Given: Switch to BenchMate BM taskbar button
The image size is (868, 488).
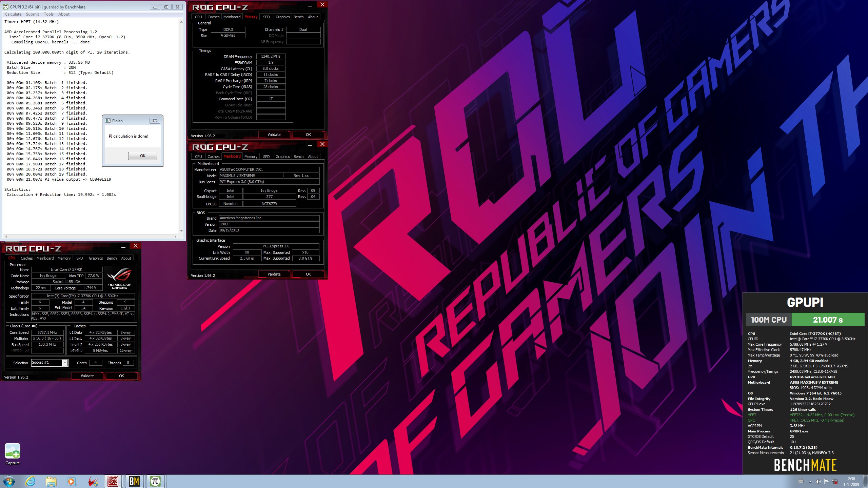Looking at the screenshot, I should (x=134, y=481).
